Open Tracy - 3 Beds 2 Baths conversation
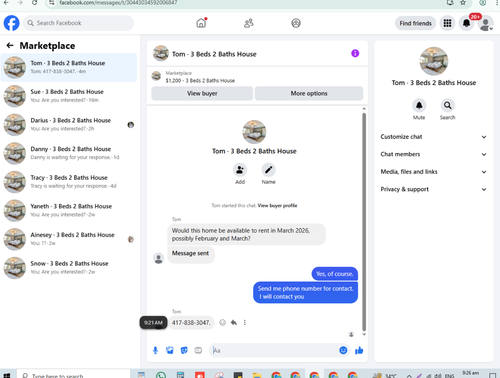The width and height of the screenshot is (500, 378). [x=69, y=182]
